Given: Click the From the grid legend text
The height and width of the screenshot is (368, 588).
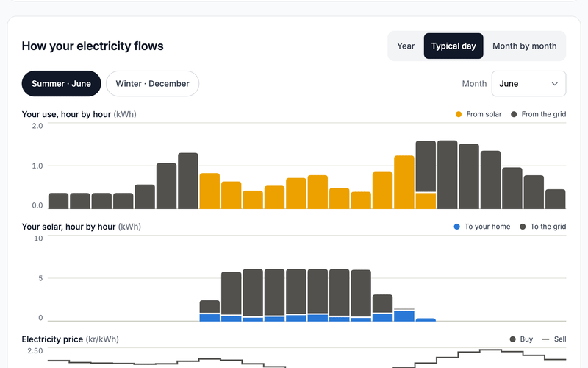Looking at the screenshot, I should coord(544,114).
